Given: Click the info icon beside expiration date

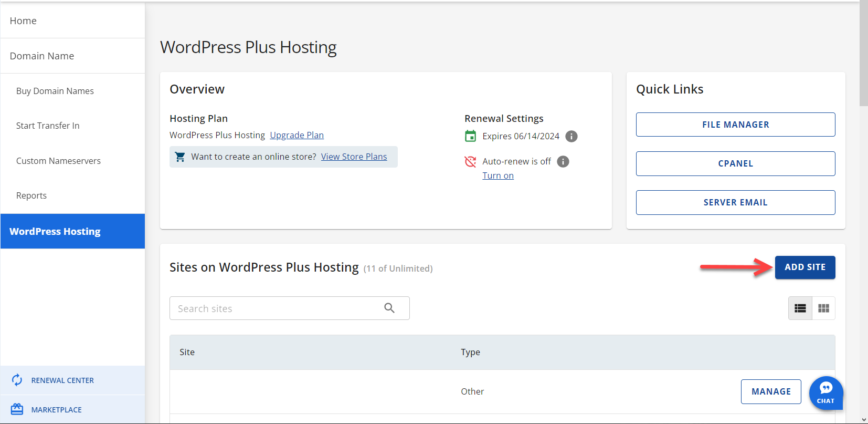Looking at the screenshot, I should pyautogui.click(x=571, y=137).
